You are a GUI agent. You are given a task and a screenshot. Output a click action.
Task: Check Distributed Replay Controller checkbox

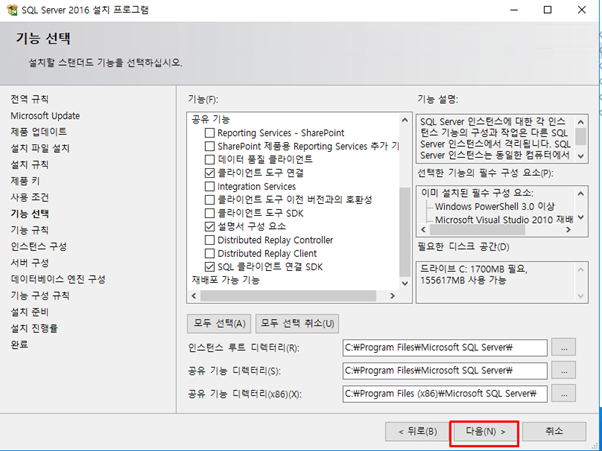click(210, 240)
